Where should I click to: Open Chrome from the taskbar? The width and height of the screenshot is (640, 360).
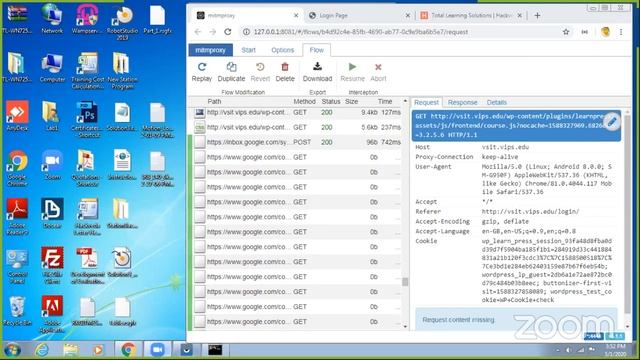pyautogui.click(x=128, y=350)
